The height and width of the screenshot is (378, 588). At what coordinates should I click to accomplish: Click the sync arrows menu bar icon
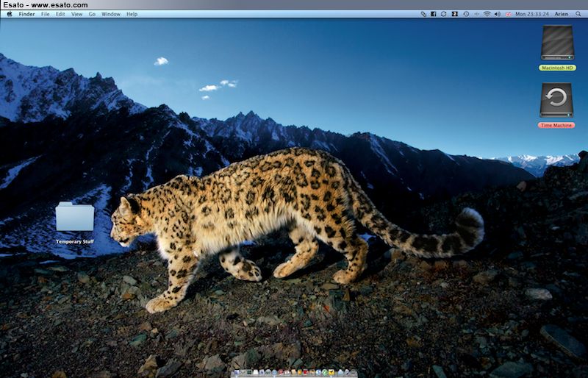coord(444,14)
